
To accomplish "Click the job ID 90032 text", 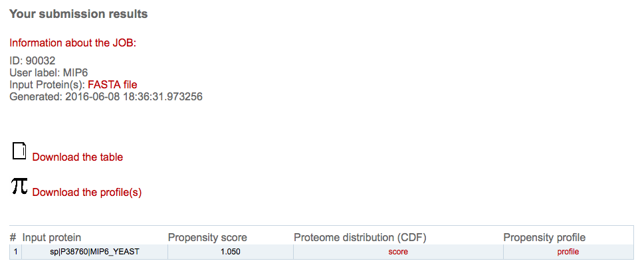I will click(33, 61).
